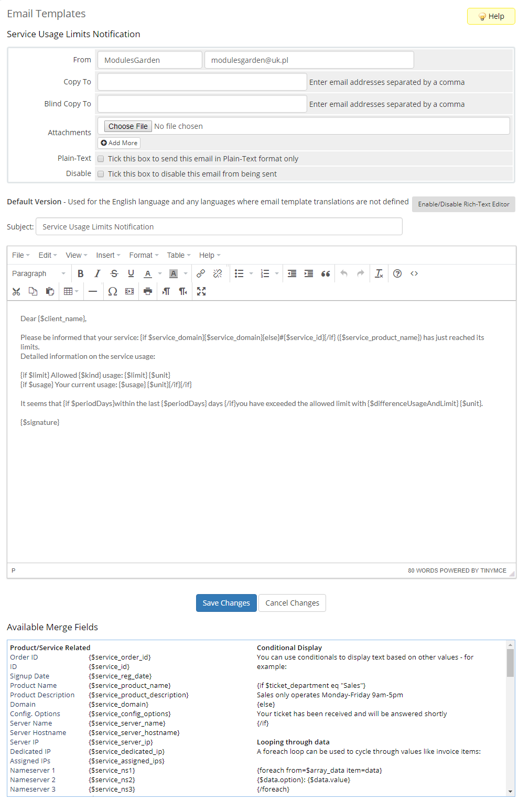The width and height of the screenshot is (519, 812).
Task: Insert a bullet list
Action: tap(239, 273)
